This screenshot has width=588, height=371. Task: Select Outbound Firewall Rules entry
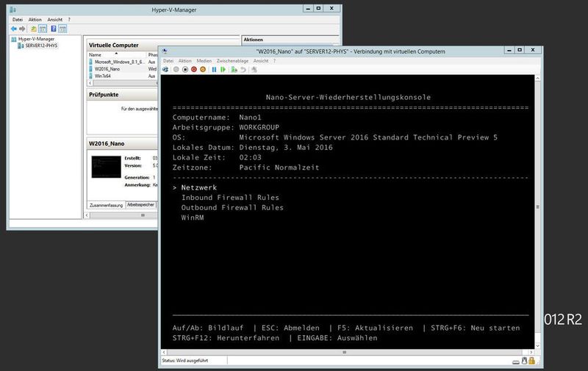232,208
